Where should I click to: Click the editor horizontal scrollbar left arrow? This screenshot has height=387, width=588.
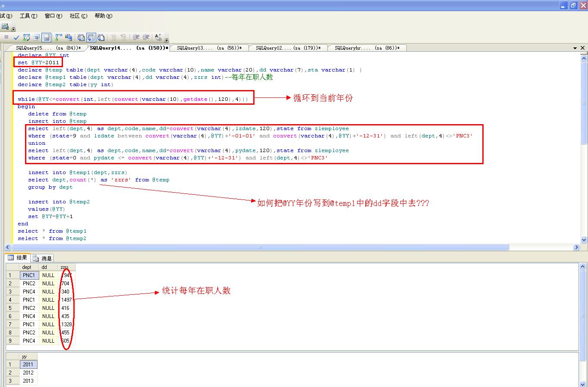(x=8, y=247)
